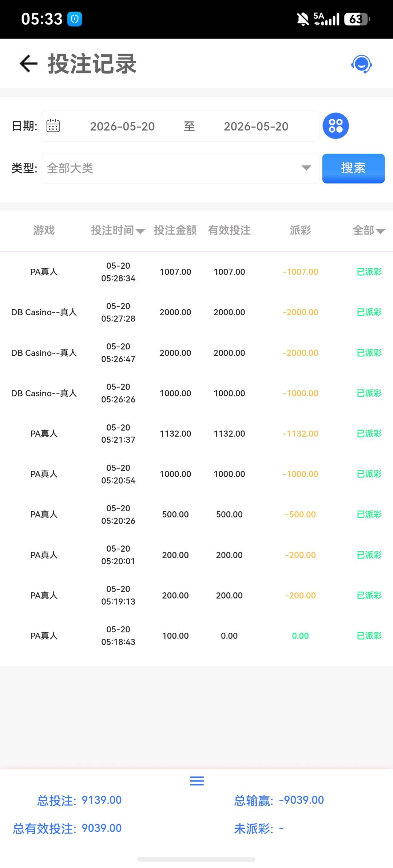Select end date 2026-05-20 field

tap(256, 126)
